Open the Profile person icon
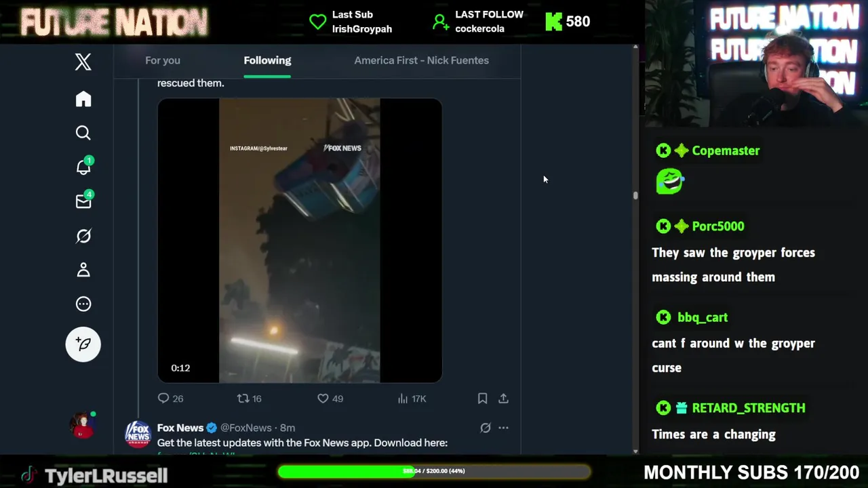Image resolution: width=868 pixels, height=488 pixels. [83, 270]
